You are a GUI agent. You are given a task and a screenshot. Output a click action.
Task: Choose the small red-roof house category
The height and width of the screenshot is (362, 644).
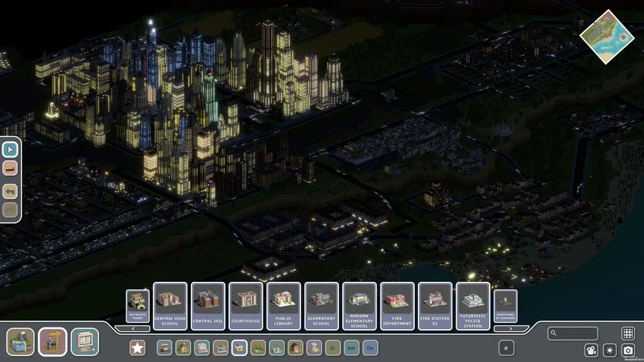coord(183,348)
